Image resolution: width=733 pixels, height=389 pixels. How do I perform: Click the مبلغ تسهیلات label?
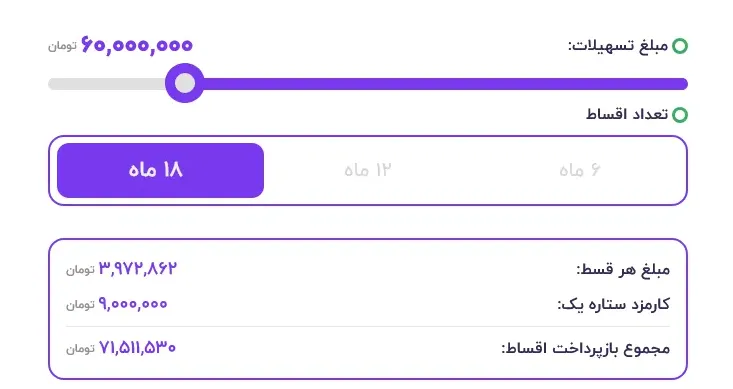pos(618,46)
